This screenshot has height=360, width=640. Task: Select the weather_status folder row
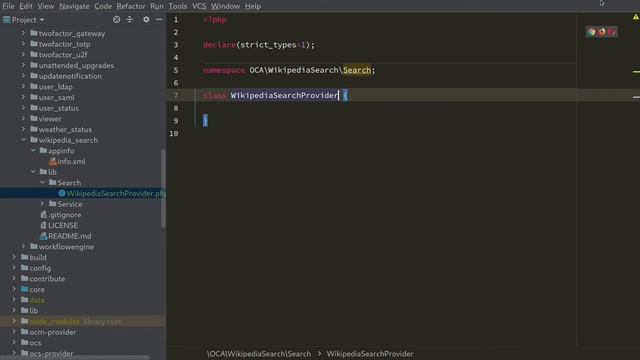pyautogui.click(x=83, y=129)
